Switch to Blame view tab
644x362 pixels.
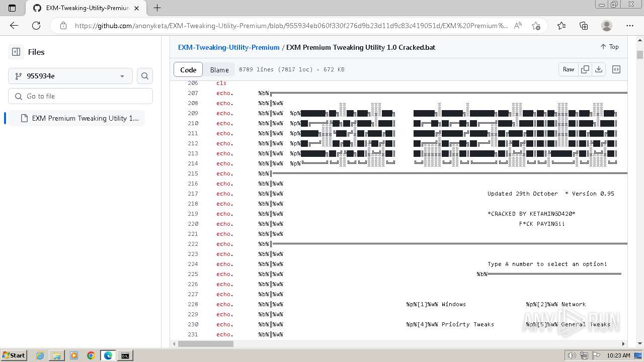(x=219, y=69)
